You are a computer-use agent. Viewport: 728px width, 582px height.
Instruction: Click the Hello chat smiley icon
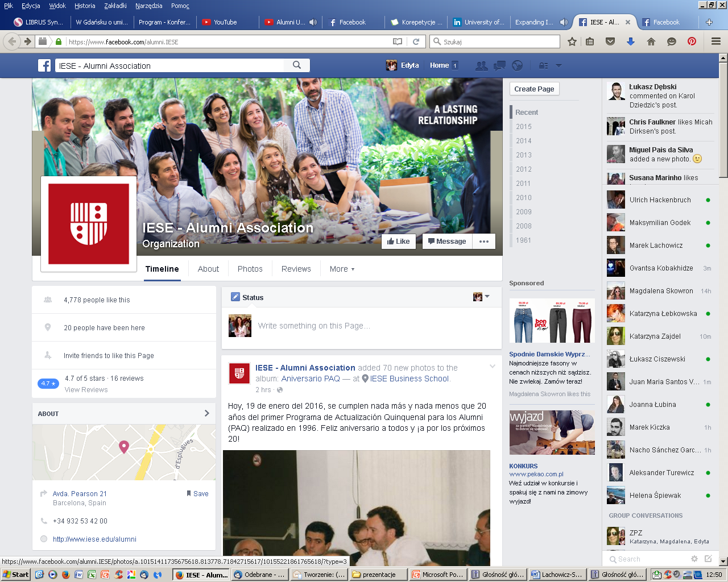coord(672,41)
